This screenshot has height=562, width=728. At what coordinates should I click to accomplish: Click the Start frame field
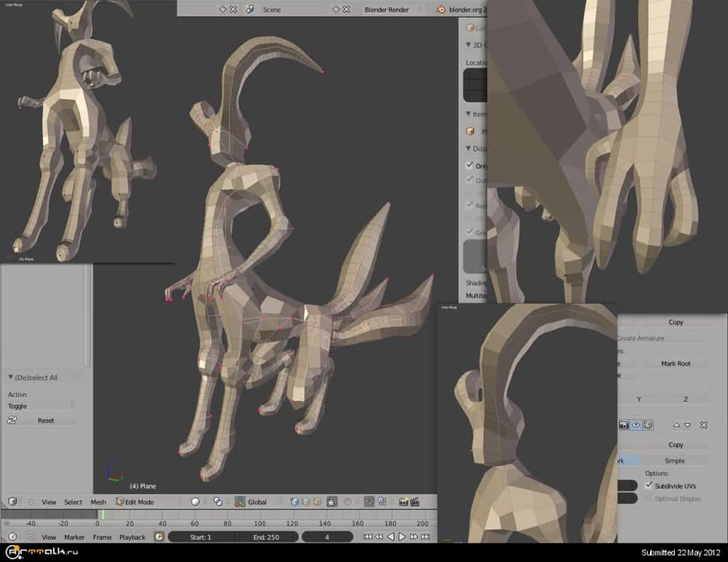(x=201, y=537)
